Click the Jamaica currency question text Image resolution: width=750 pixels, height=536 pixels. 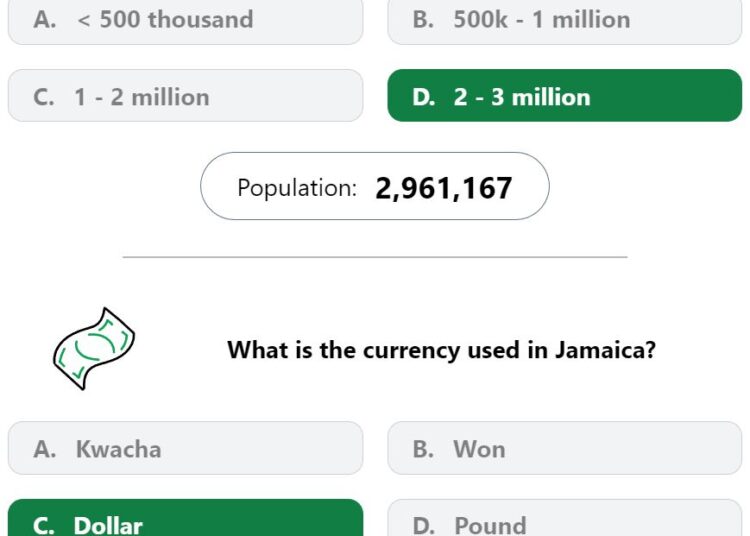(x=441, y=350)
